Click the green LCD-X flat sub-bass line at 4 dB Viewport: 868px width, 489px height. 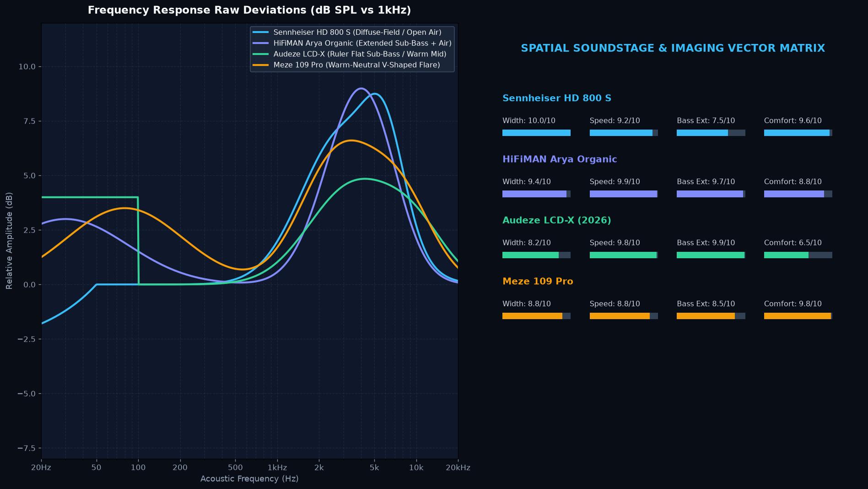pos(90,197)
